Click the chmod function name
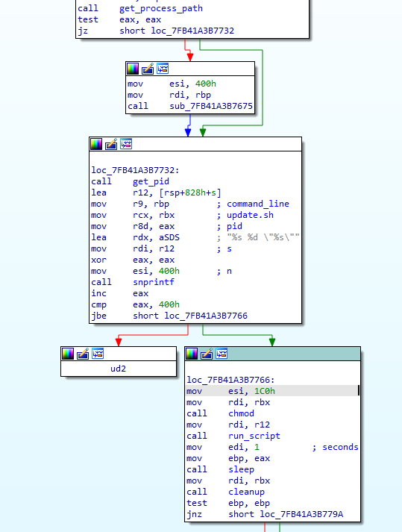 [241, 413]
